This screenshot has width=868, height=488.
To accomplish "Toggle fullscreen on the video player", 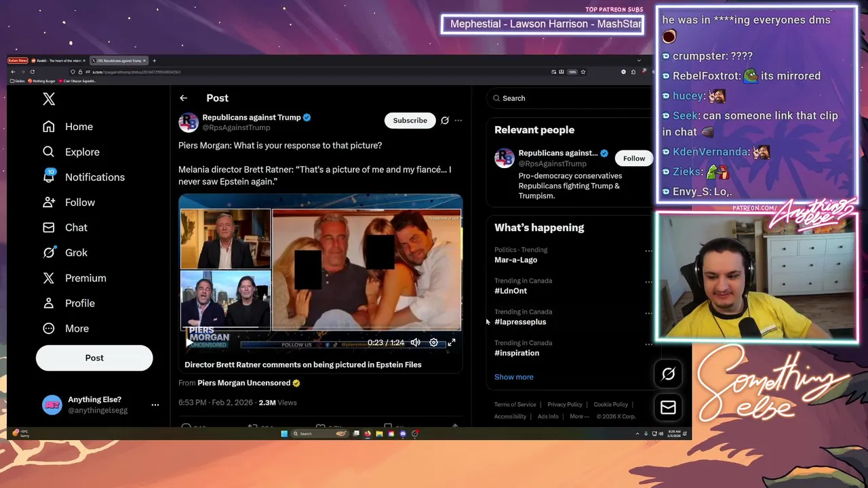I will tap(452, 342).
